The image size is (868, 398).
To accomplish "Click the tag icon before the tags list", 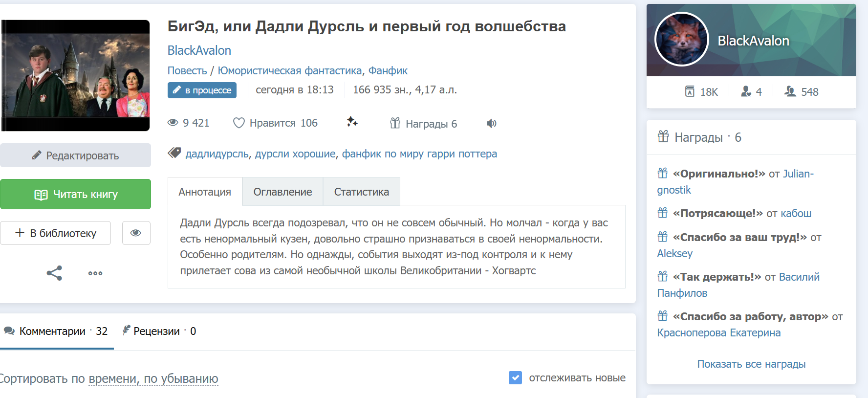I will tap(174, 153).
